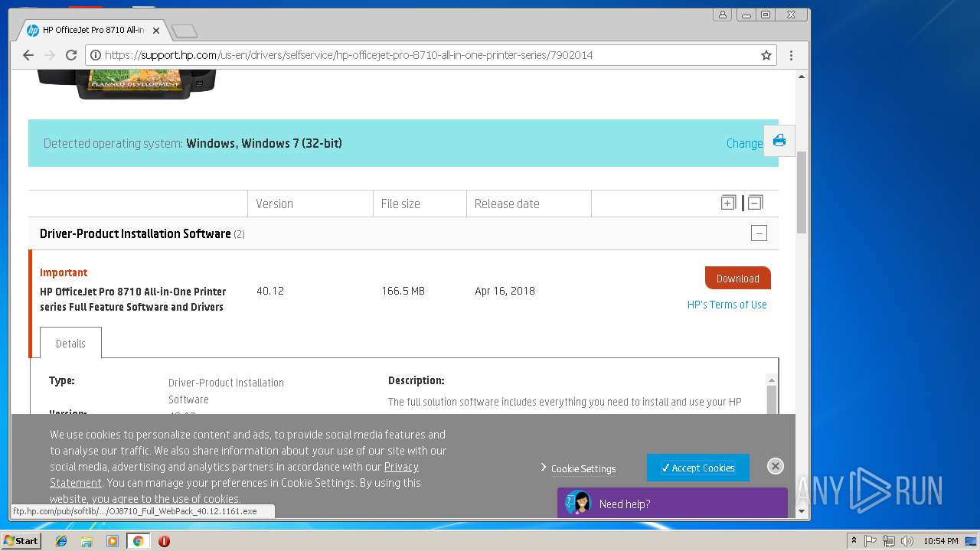Launch Internet Explorer from taskbar
This screenshot has width=980, height=551.
[61, 541]
